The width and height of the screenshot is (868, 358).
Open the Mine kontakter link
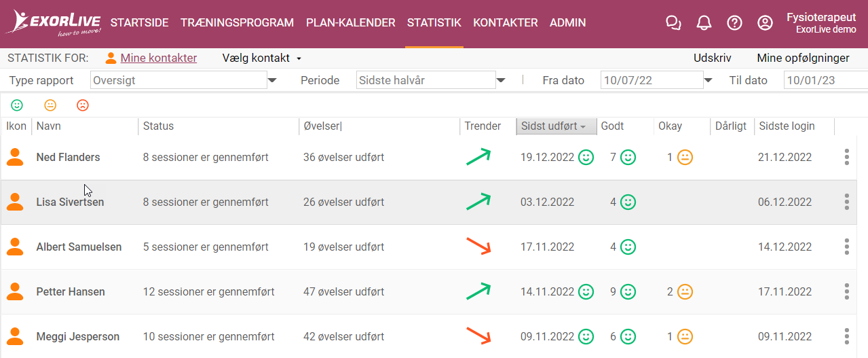(159, 58)
